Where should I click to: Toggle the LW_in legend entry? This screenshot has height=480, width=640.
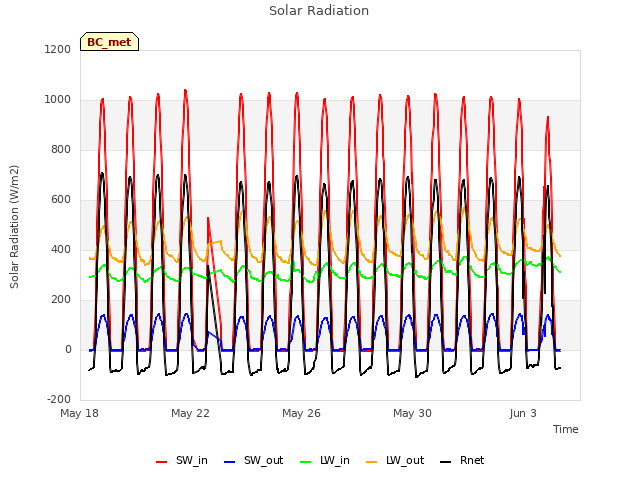(324, 460)
